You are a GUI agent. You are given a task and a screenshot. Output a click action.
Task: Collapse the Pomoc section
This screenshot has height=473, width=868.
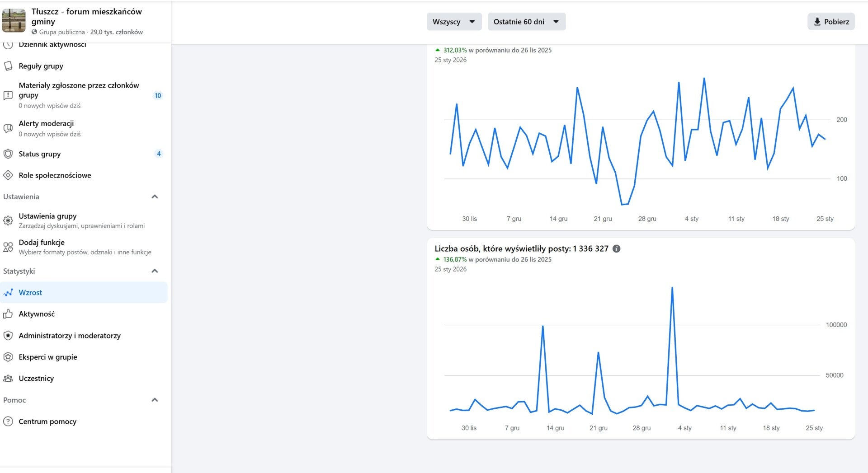155,400
